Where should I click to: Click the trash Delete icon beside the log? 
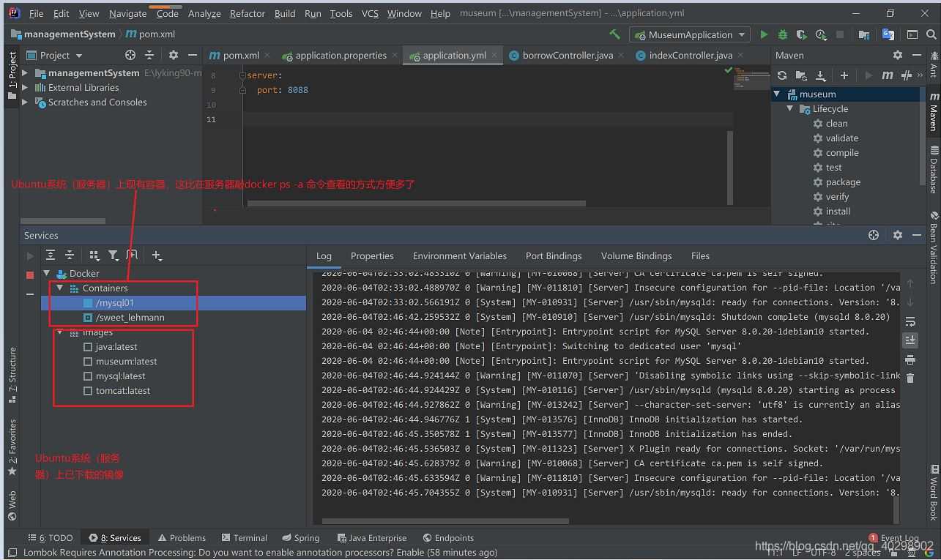(910, 378)
